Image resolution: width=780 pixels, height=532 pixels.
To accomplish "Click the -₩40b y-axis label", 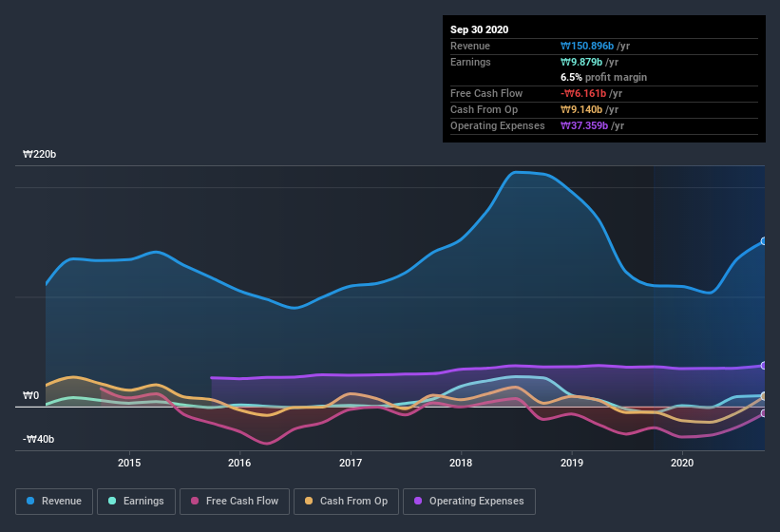I will click(x=39, y=439).
